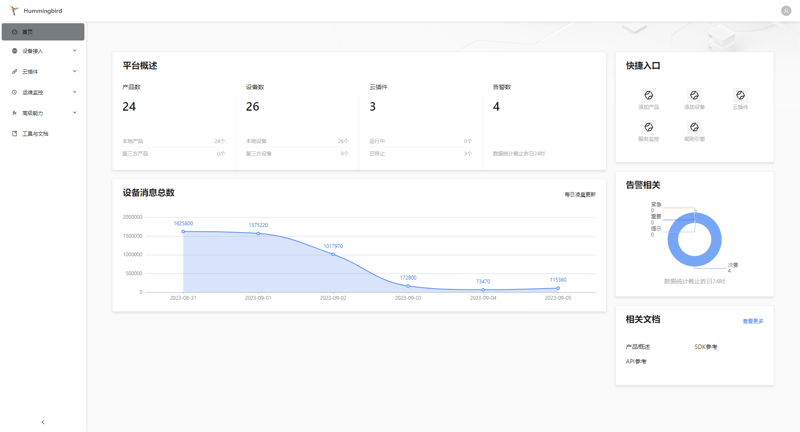Click the 添加设备 quick entry icon
Screen dimensions: 800x432
click(694, 96)
